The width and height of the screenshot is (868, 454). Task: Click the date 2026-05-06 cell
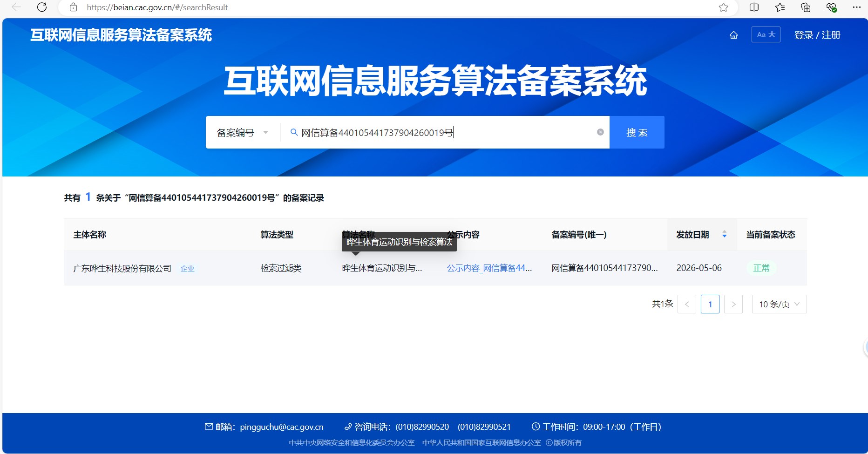(x=699, y=268)
